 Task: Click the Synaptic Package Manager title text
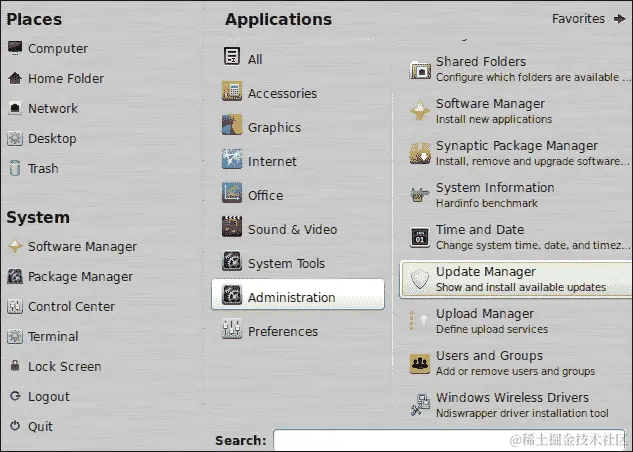(517, 146)
